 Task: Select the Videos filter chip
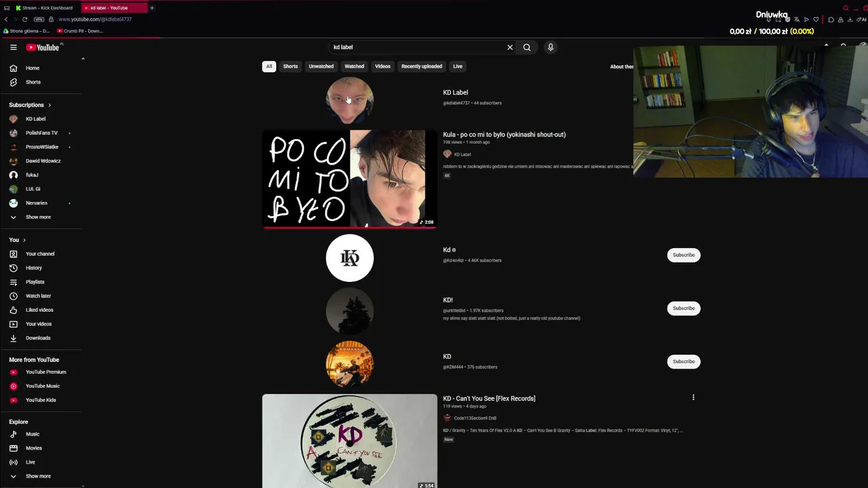pyautogui.click(x=382, y=66)
